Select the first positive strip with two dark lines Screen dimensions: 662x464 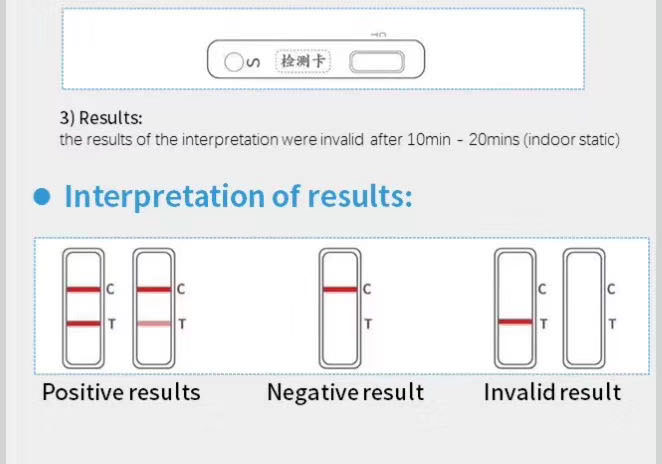click(84, 308)
